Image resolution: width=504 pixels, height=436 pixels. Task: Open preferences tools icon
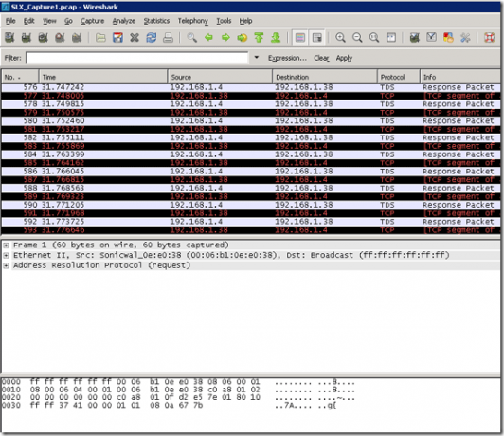pyautogui.click(x=465, y=38)
